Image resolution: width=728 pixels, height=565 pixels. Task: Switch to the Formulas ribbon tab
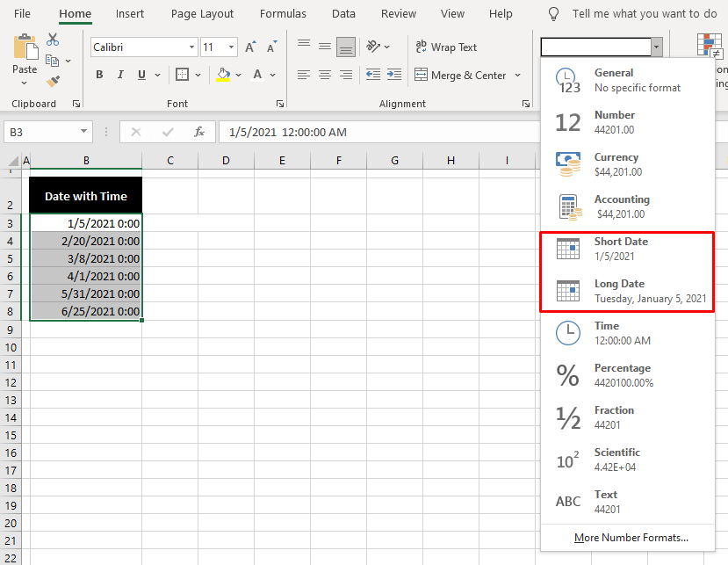coord(282,13)
